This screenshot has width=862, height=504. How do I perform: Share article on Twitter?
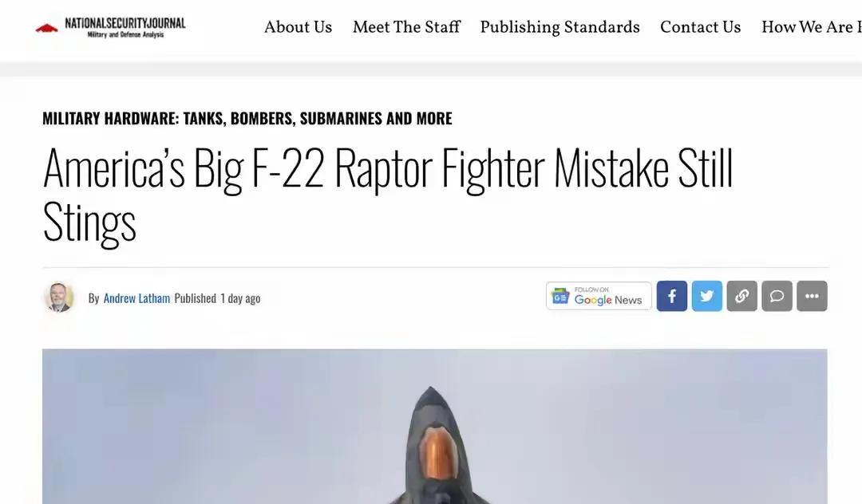click(x=707, y=296)
